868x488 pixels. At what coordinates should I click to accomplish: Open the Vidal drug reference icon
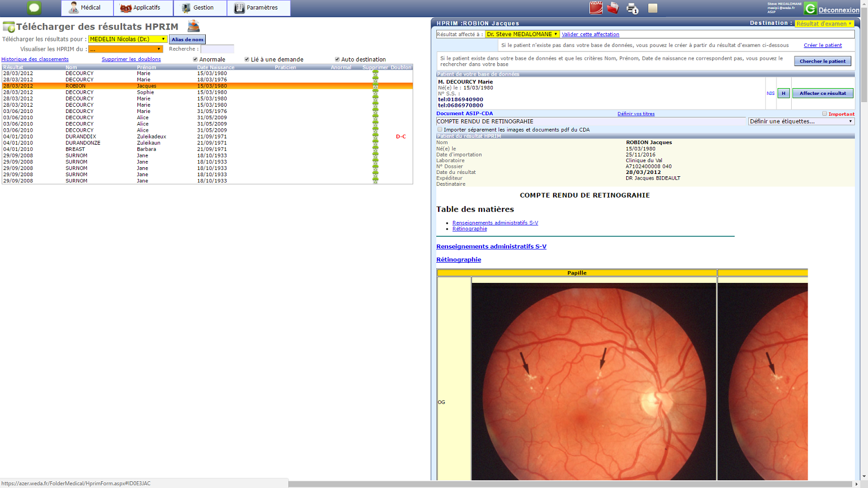click(x=596, y=8)
